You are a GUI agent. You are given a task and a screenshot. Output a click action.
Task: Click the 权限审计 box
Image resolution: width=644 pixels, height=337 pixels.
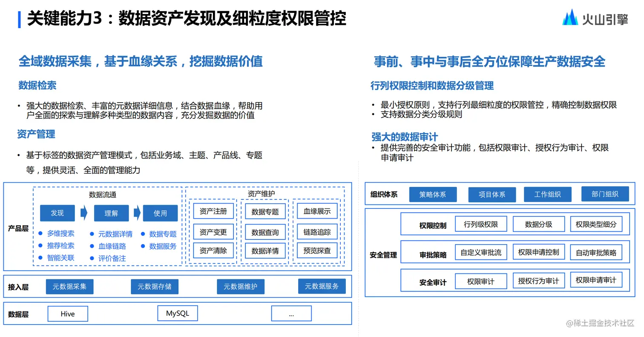click(481, 281)
